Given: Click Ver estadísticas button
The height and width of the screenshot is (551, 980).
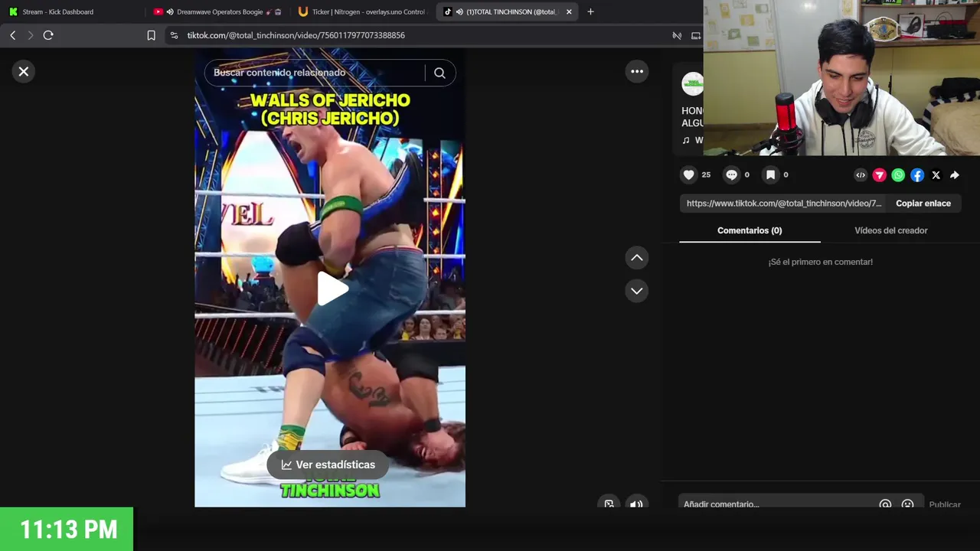Looking at the screenshot, I should coord(328,465).
